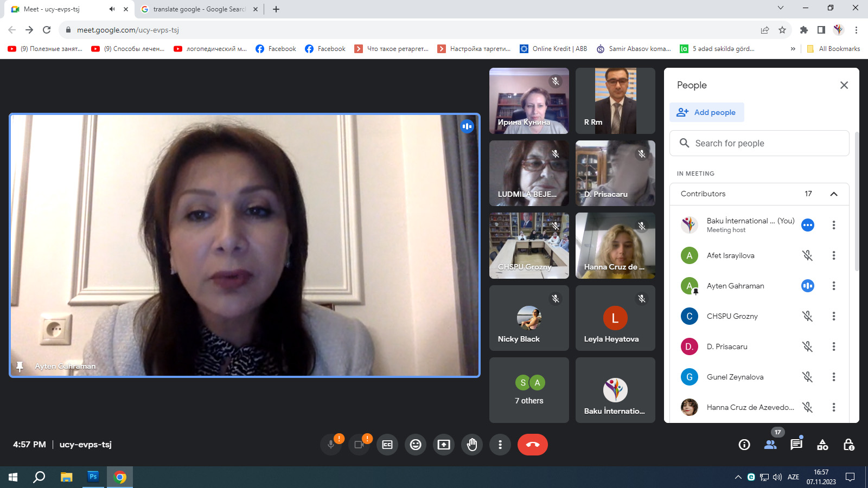Open the three-dot more options in call bar
868x488 pixels.
[500, 445]
